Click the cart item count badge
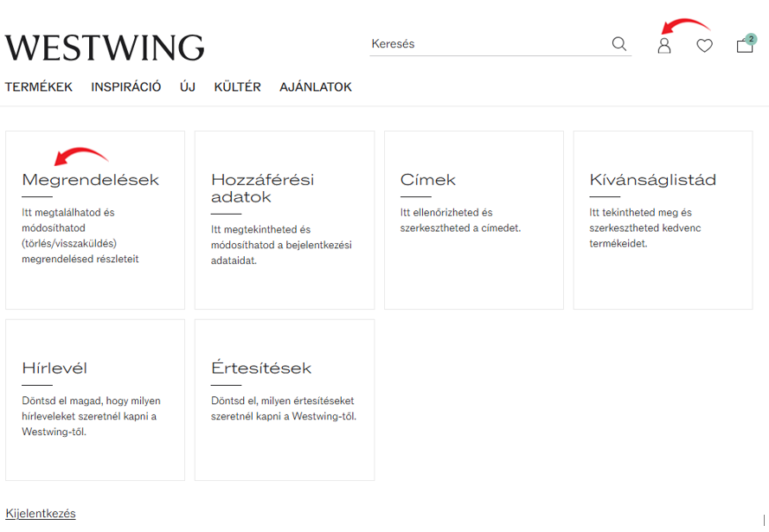Image resolution: width=769 pixels, height=532 pixels. [751, 39]
